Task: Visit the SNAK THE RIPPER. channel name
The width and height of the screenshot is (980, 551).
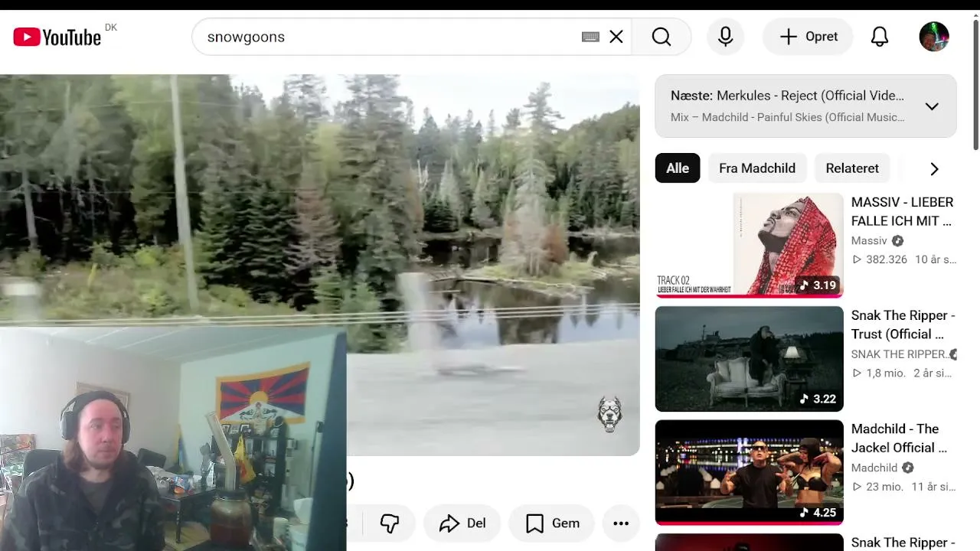Action: pyautogui.click(x=899, y=354)
